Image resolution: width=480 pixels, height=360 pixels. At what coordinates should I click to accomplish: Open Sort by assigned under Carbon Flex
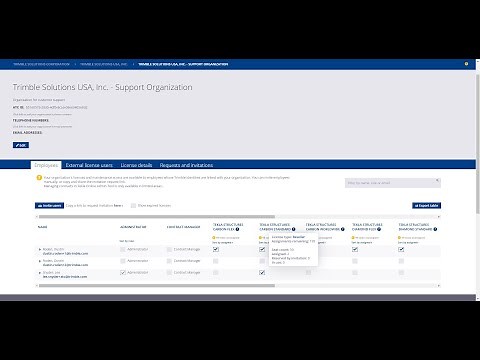[x=223, y=243]
